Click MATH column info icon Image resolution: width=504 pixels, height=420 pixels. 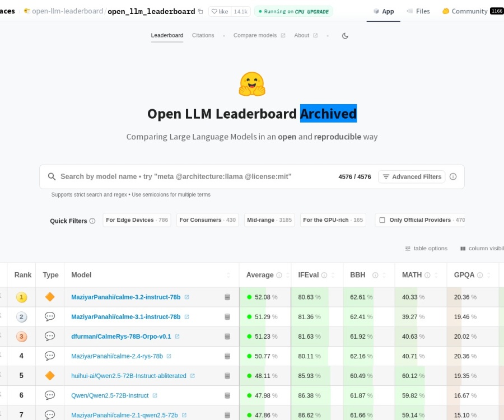[x=427, y=275]
